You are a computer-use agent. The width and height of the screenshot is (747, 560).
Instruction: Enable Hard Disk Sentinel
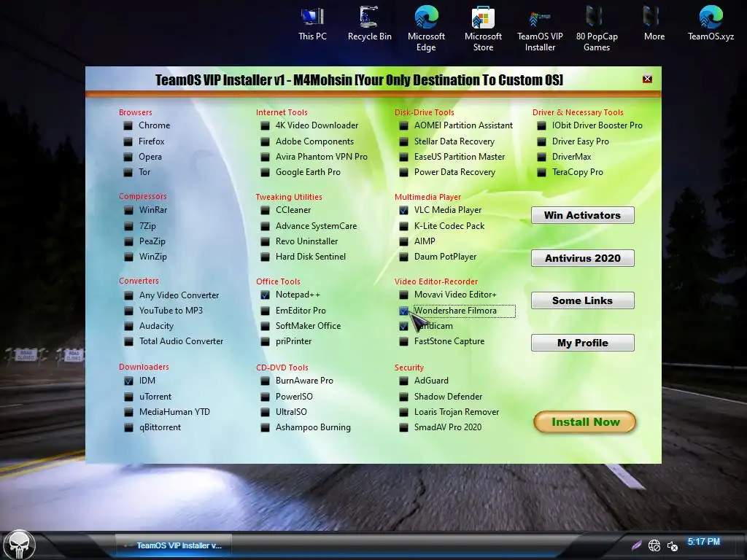(x=265, y=257)
